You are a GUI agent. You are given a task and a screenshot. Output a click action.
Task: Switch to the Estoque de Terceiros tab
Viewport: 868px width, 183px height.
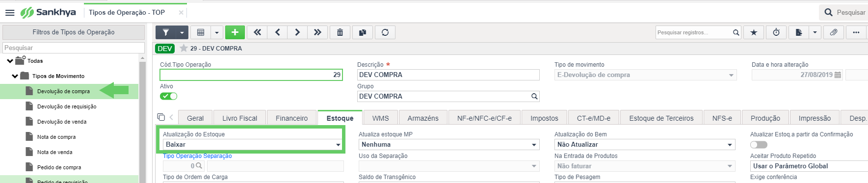[661, 118]
